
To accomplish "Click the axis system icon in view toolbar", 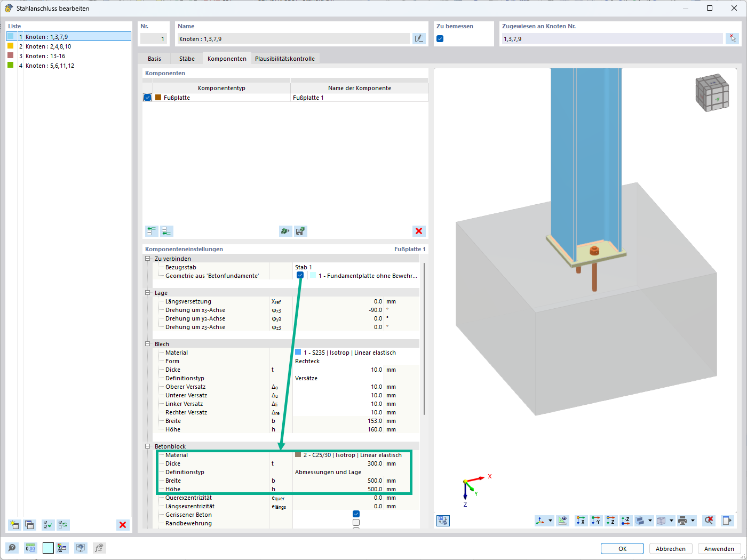I will click(x=541, y=521).
